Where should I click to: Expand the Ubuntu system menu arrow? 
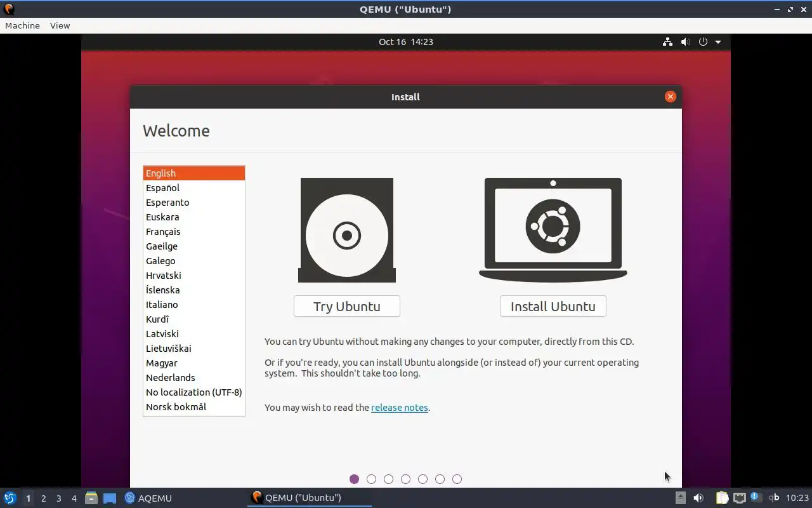pyautogui.click(x=718, y=42)
